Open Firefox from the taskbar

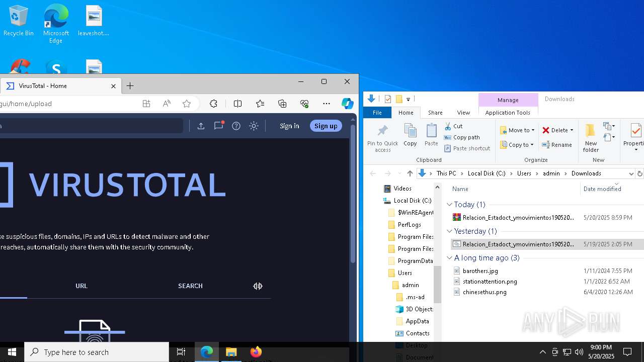[x=256, y=352]
